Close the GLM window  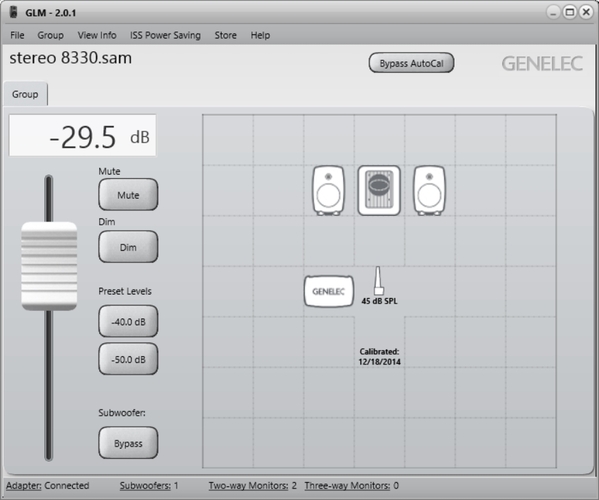click(x=586, y=13)
